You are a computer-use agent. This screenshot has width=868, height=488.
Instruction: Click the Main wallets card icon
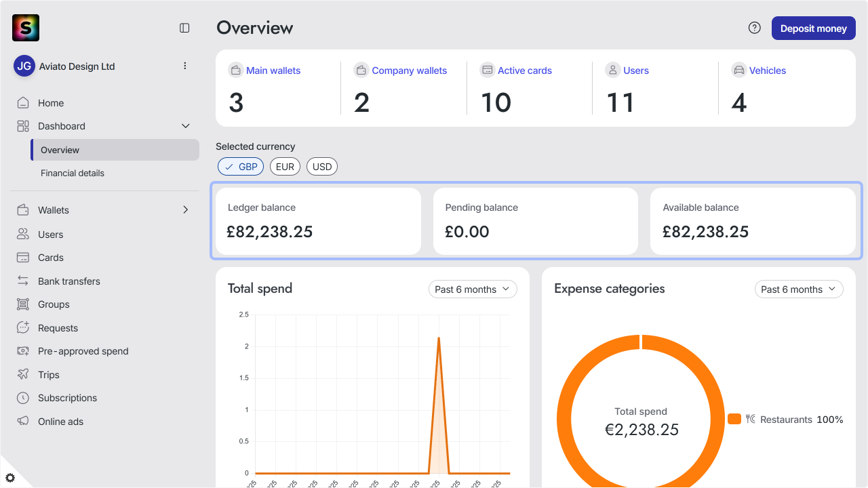[235, 70]
